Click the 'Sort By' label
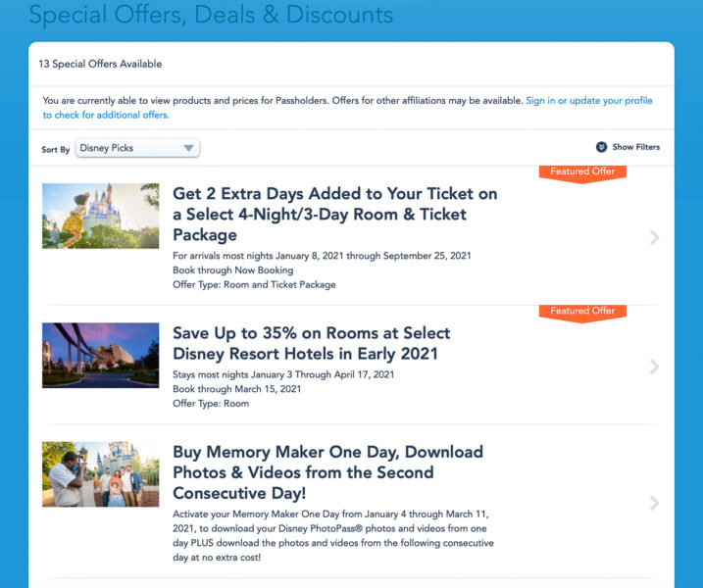The width and height of the screenshot is (703, 588). tap(56, 149)
